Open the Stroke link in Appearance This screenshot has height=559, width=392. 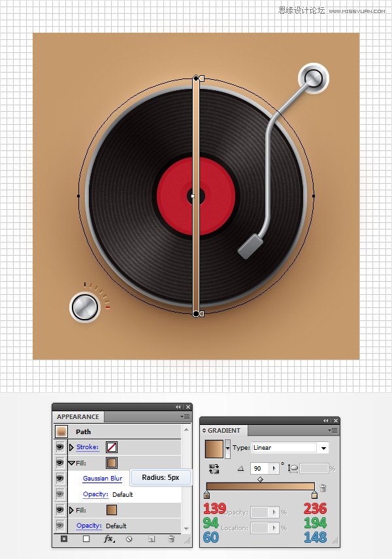tap(88, 447)
